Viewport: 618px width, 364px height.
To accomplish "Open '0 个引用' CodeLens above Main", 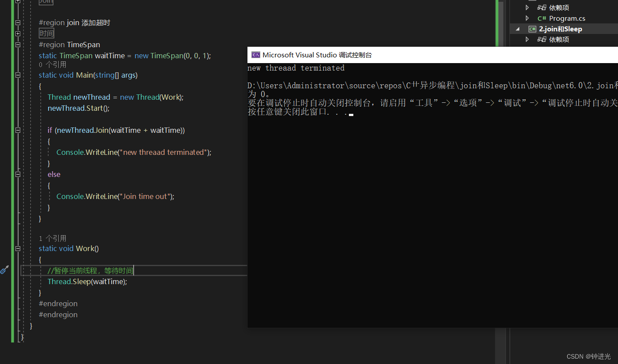I will click(52, 65).
